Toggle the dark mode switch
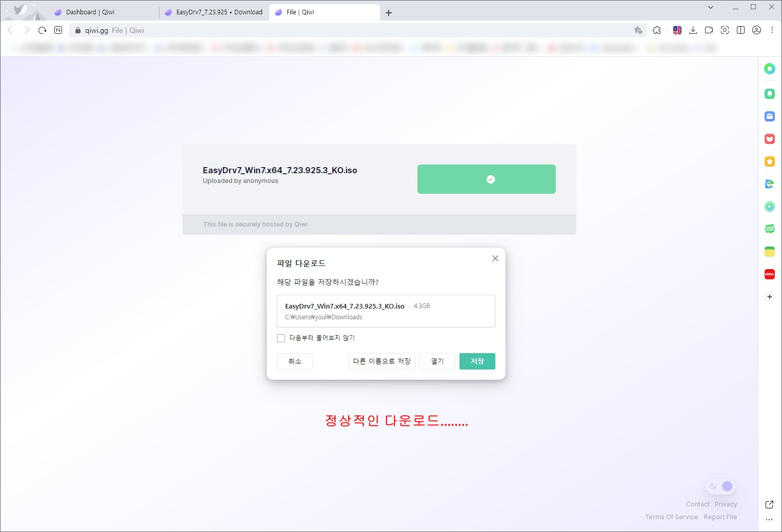This screenshot has height=532, width=782. 720,486
